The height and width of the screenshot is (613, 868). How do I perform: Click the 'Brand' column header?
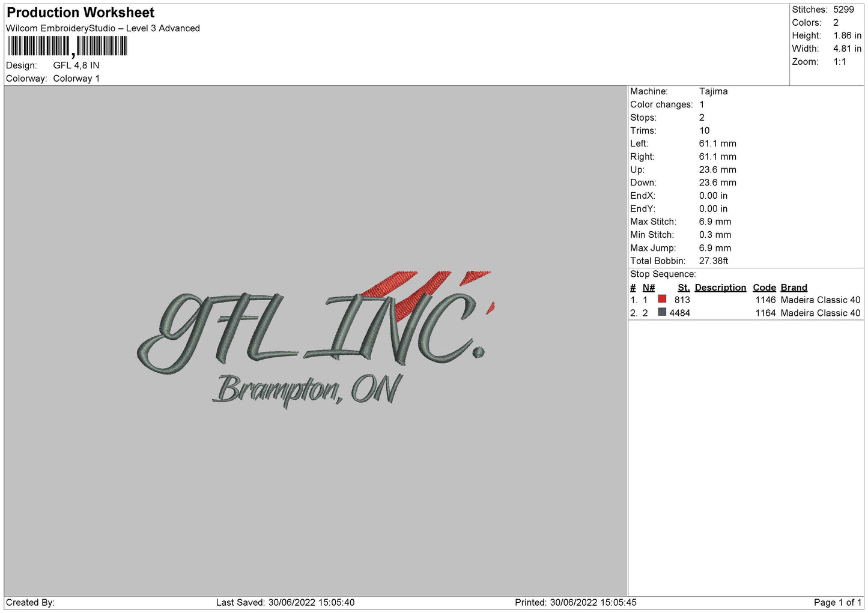794,288
